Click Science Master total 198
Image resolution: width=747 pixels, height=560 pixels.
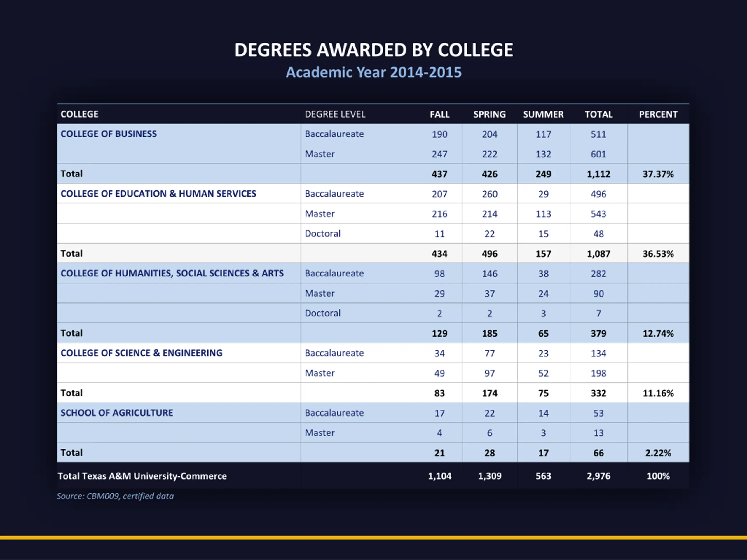pyautogui.click(x=598, y=373)
